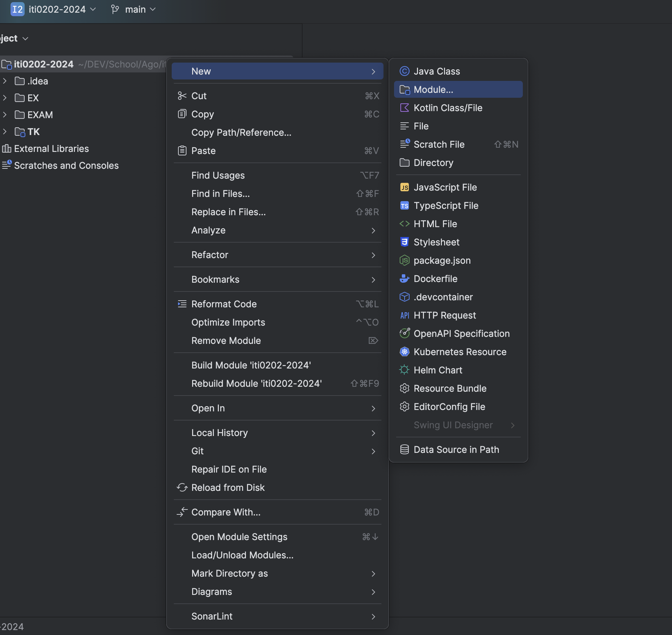Create a new JavaScript File
The image size is (672, 635).
click(445, 187)
